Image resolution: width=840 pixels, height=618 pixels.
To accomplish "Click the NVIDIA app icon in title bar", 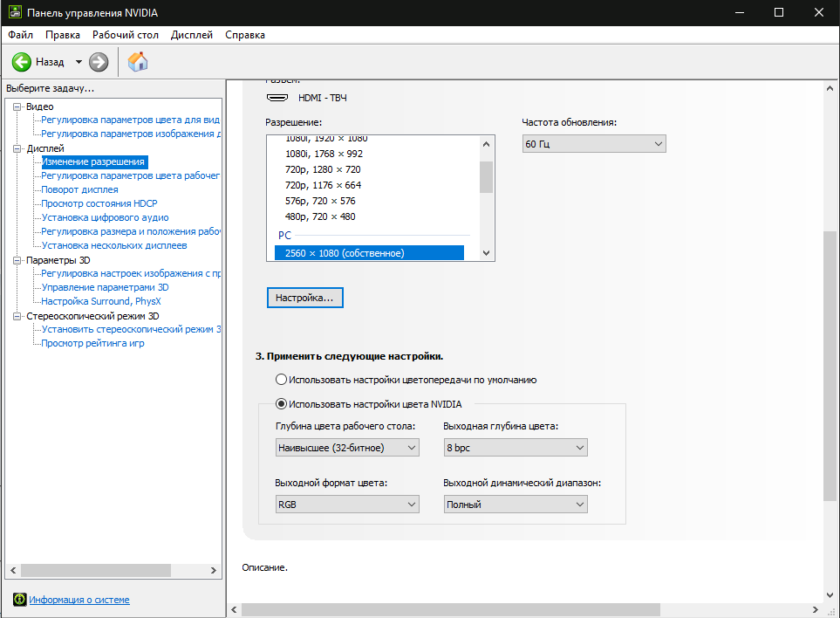I will [15, 12].
